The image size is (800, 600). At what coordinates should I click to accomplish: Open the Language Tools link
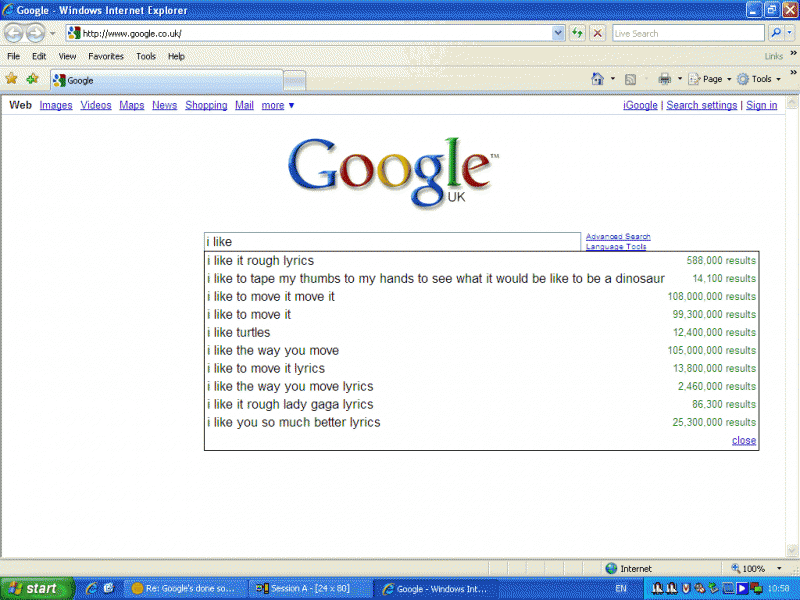pyautogui.click(x=616, y=246)
